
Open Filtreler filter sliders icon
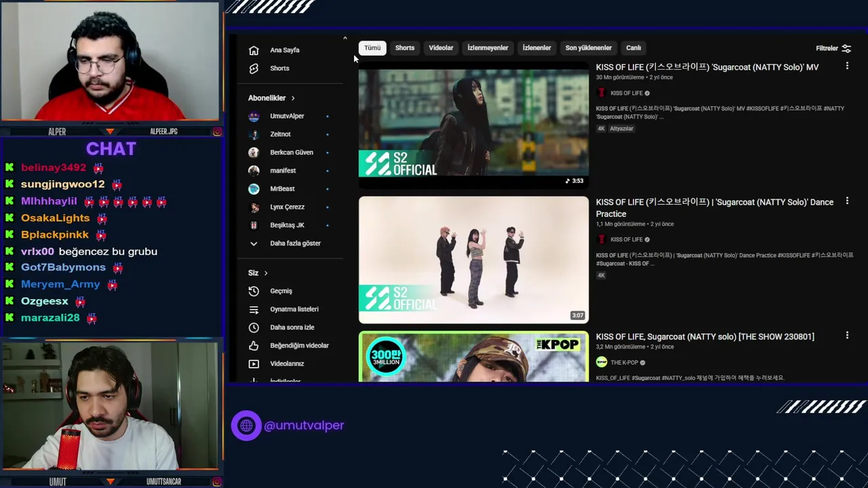[x=846, y=48]
